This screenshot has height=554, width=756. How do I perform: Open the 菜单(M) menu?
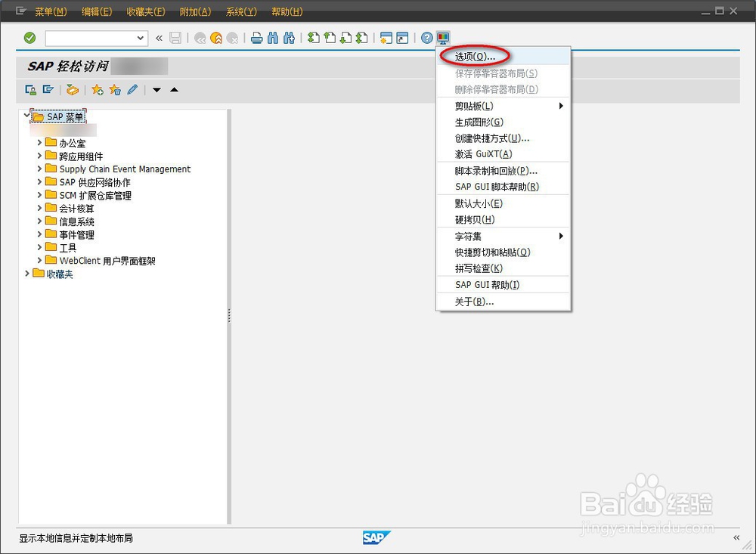point(51,11)
